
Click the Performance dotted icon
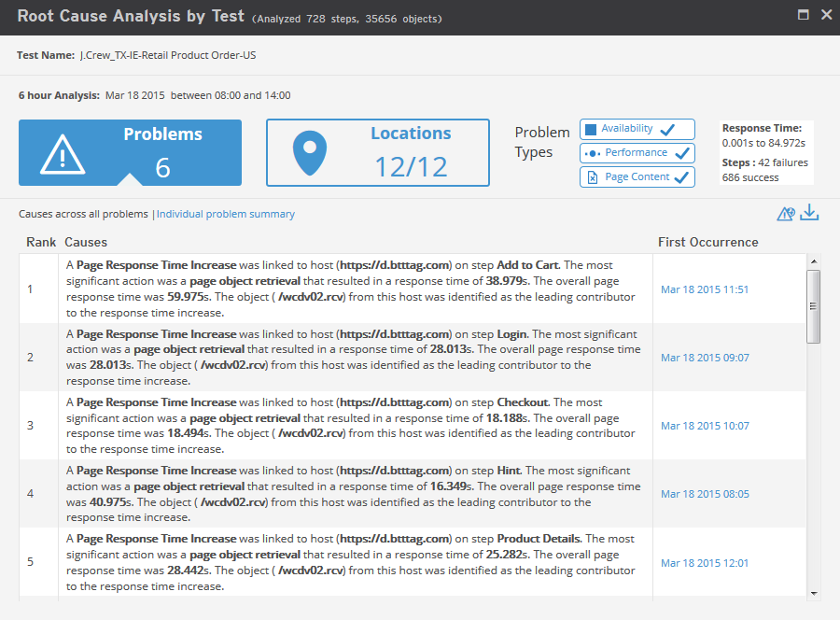592,153
